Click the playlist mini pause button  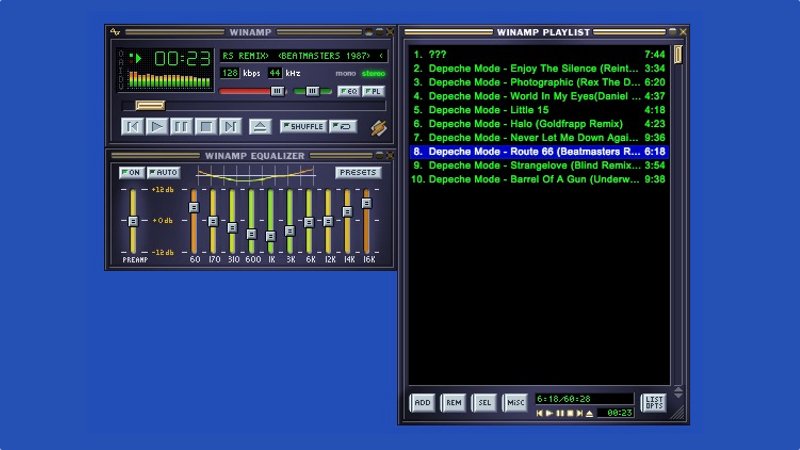coord(560,413)
